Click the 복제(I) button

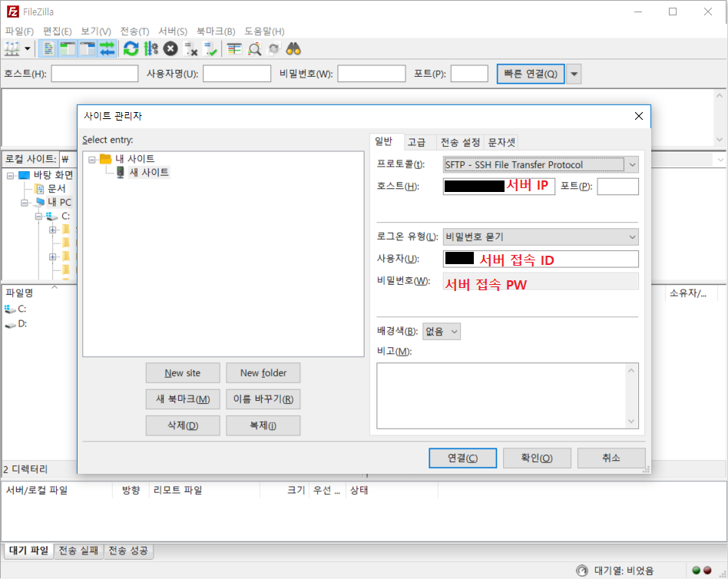pos(263,425)
